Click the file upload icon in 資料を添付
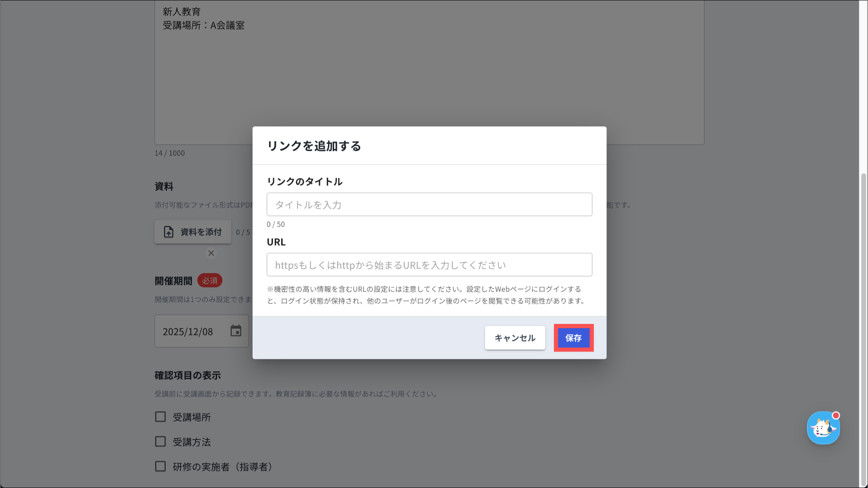This screenshot has width=868, height=488. click(169, 232)
